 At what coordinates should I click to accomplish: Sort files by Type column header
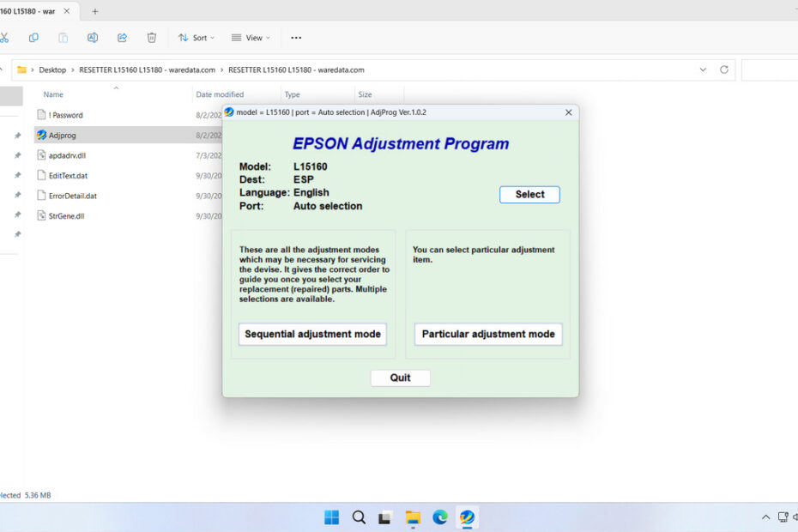[x=292, y=94]
